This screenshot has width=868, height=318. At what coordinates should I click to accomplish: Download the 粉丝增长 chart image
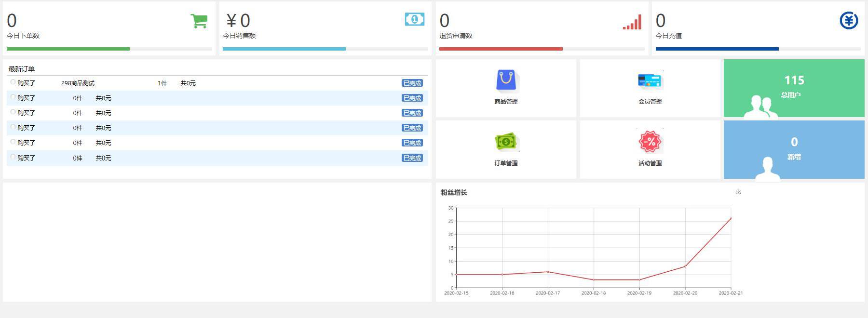(x=738, y=192)
